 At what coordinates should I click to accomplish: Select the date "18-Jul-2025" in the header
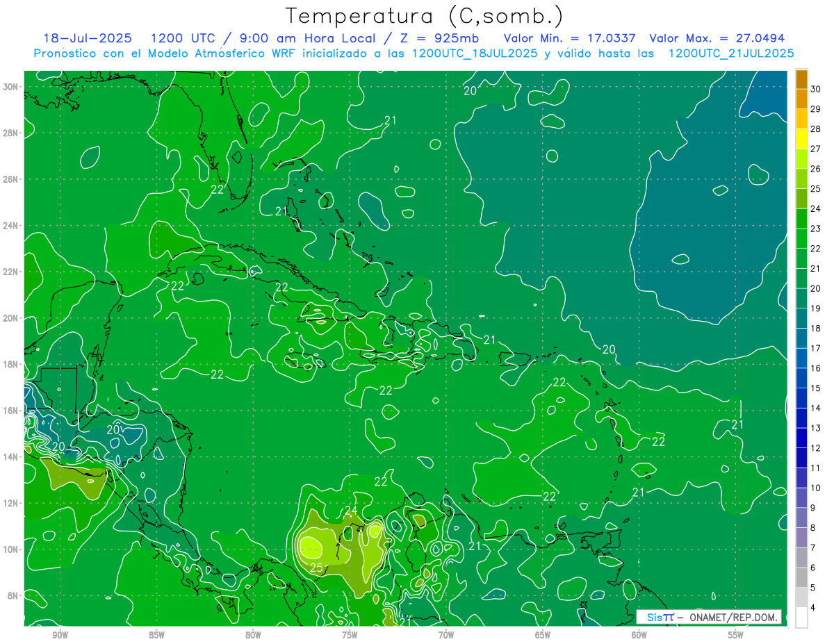click(89, 38)
